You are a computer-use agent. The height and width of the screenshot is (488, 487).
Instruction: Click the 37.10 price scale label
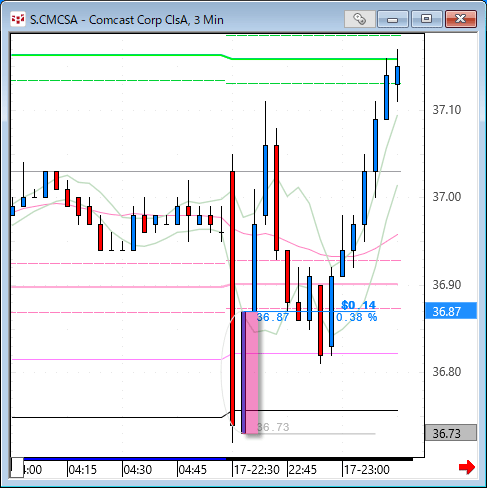(x=446, y=110)
